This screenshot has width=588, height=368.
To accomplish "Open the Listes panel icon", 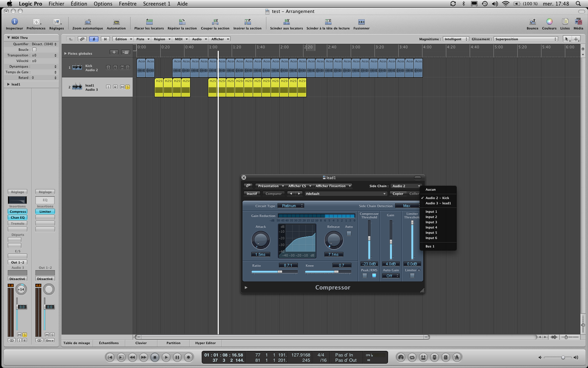I will pyautogui.click(x=565, y=22).
